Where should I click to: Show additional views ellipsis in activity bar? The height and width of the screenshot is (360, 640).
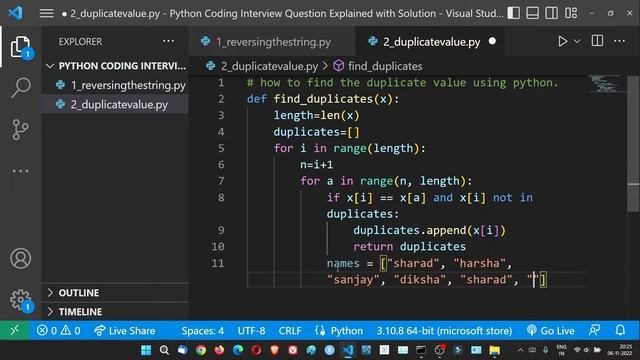coord(20,171)
